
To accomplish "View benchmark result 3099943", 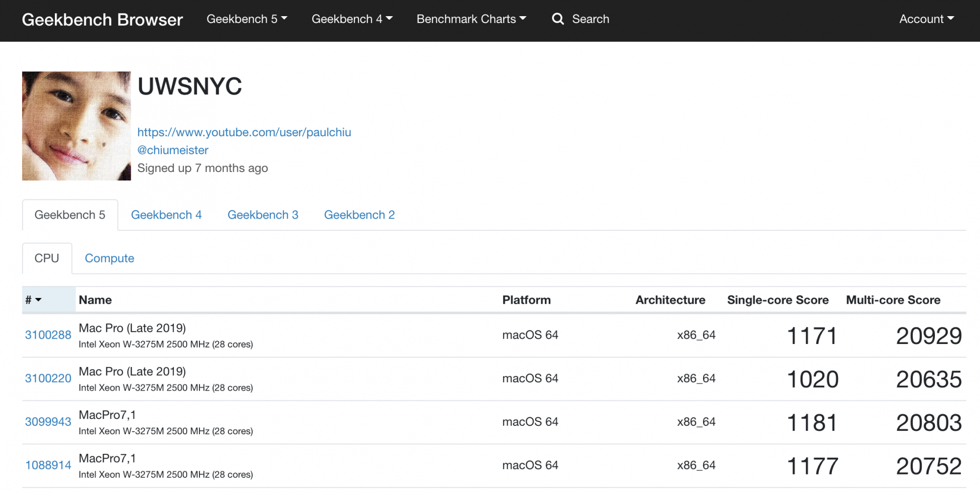I will pos(48,422).
